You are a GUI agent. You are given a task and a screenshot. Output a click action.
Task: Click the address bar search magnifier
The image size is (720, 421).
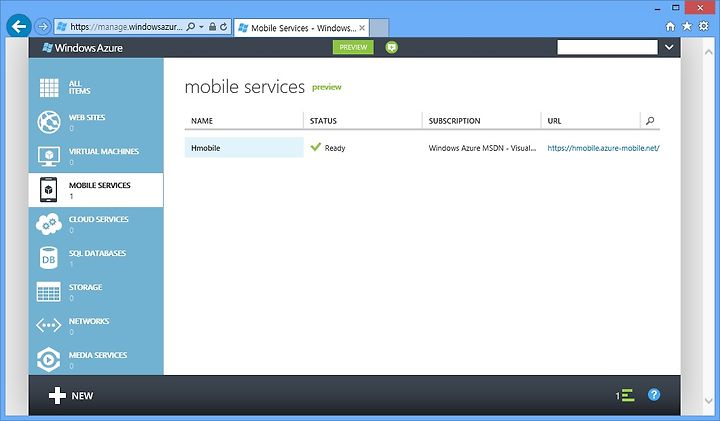click(191, 27)
